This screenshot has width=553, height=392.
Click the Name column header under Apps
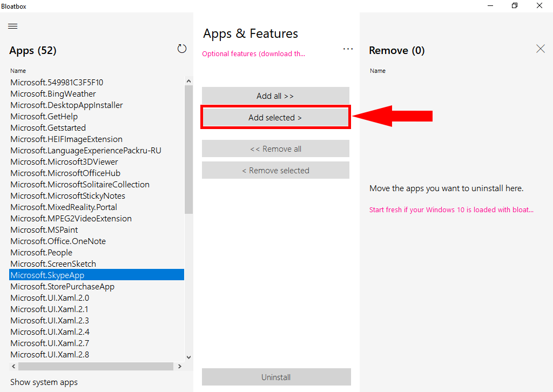coord(18,71)
